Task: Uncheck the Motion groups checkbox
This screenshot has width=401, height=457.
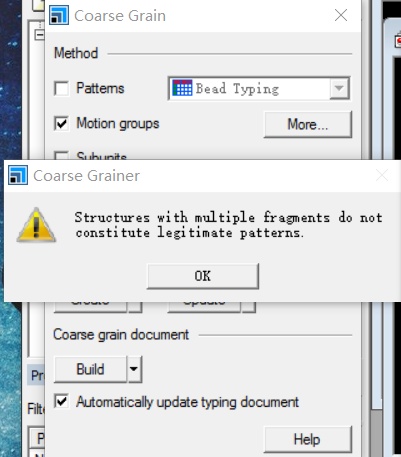Action: (x=62, y=124)
